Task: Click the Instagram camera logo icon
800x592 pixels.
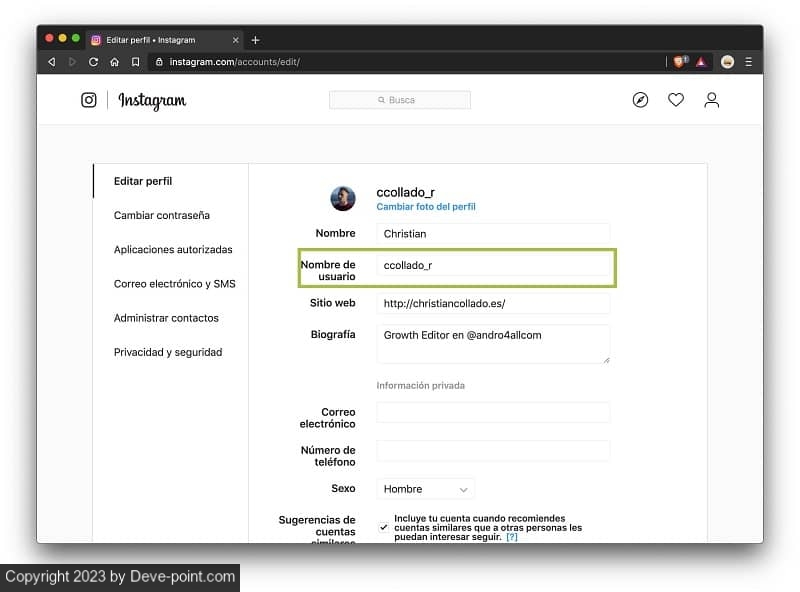Action: click(89, 100)
